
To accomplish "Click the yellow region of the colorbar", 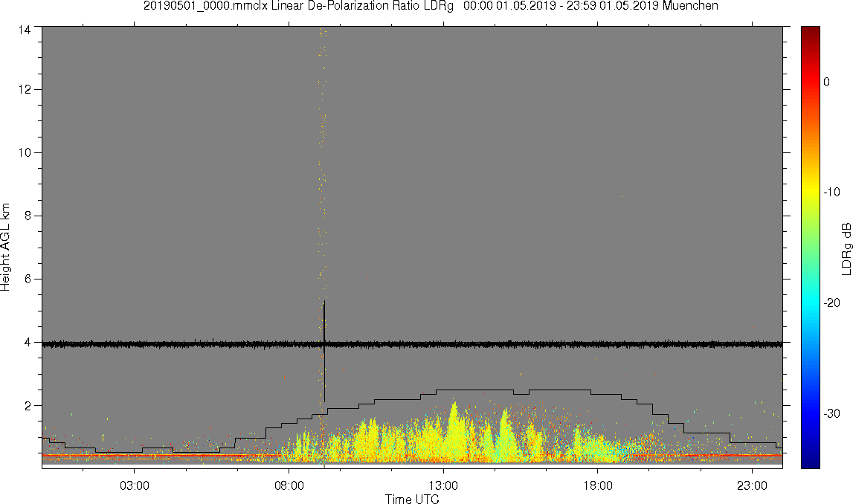I will (x=810, y=190).
